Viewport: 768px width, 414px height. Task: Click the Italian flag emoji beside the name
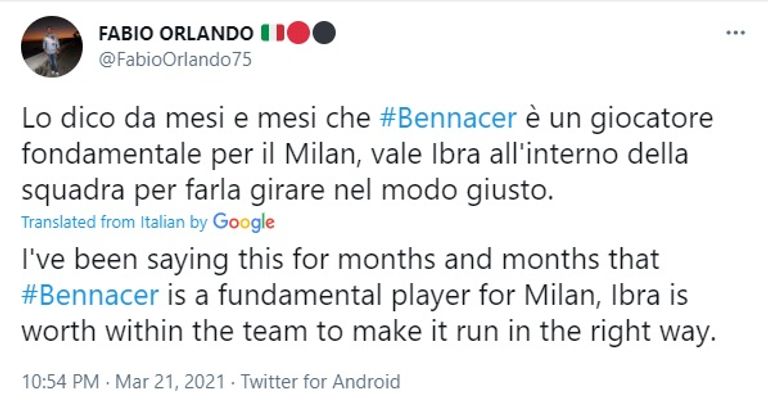click(x=272, y=33)
